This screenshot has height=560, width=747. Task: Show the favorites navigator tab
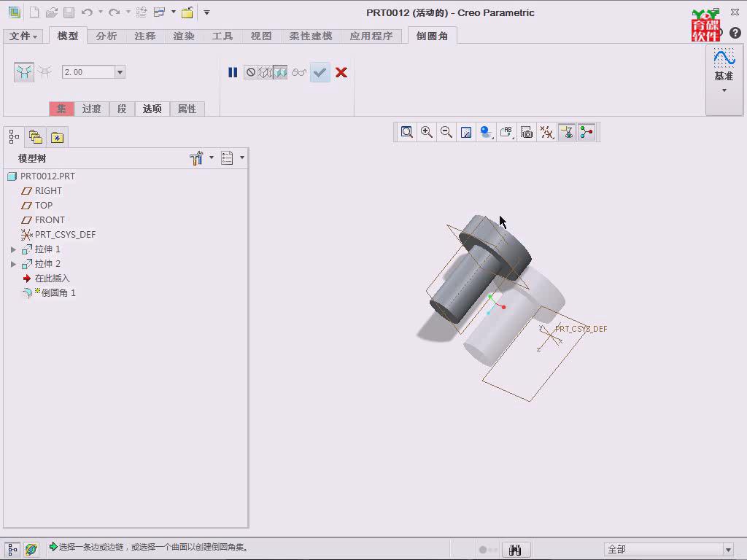point(57,137)
